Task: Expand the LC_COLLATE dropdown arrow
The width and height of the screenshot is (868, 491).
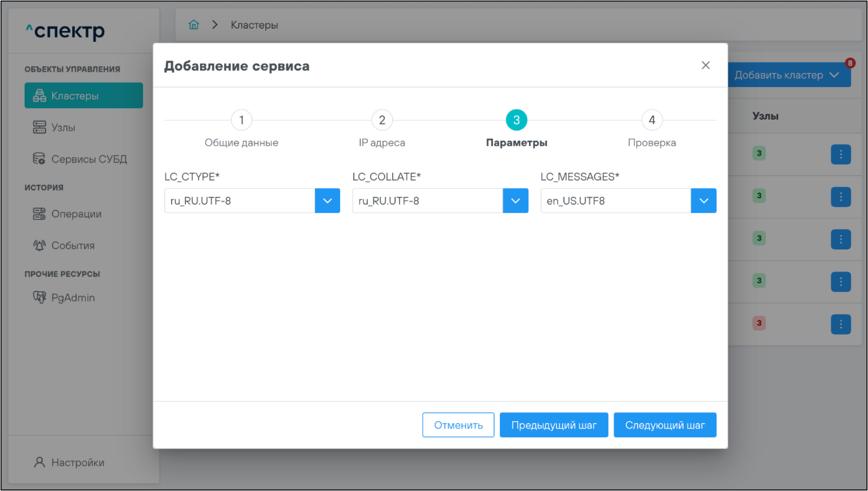Action: [x=515, y=201]
